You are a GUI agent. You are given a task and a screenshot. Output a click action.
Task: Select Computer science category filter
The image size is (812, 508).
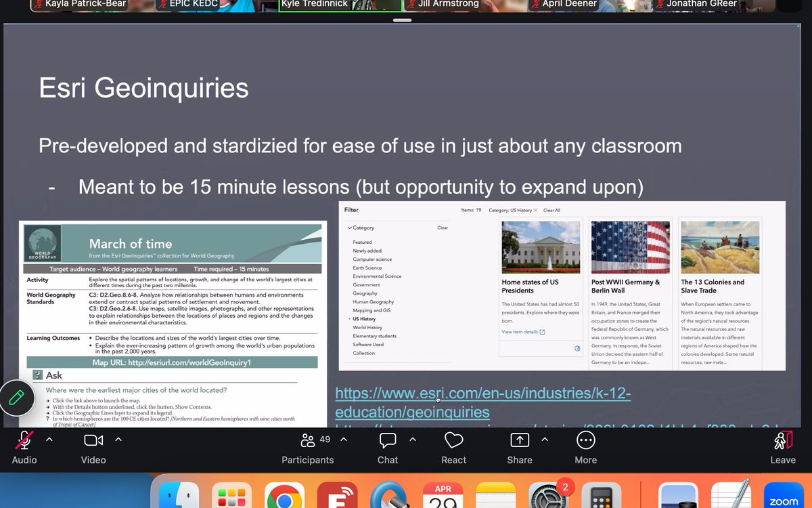click(x=372, y=259)
